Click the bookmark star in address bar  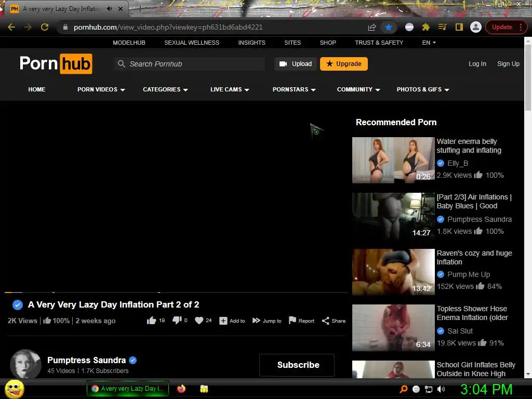(x=389, y=27)
